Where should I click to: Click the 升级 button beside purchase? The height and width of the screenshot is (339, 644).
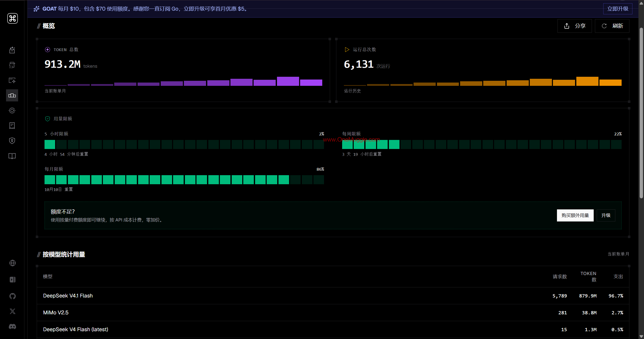point(606,215)
